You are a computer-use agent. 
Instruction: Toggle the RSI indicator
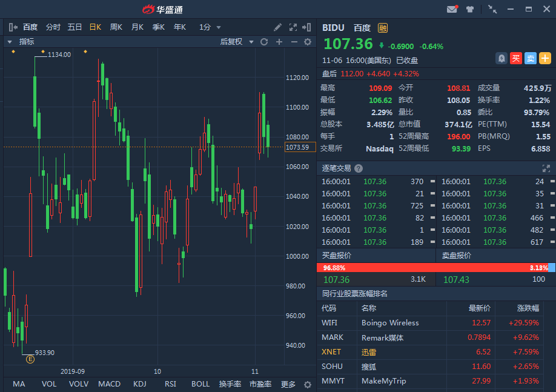[x=170, y=384]
